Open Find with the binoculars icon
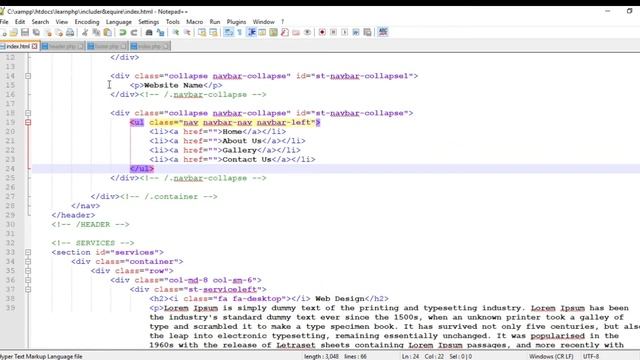Screen dimensions: 640x360 pyautogui.click(x=149, y=32)
